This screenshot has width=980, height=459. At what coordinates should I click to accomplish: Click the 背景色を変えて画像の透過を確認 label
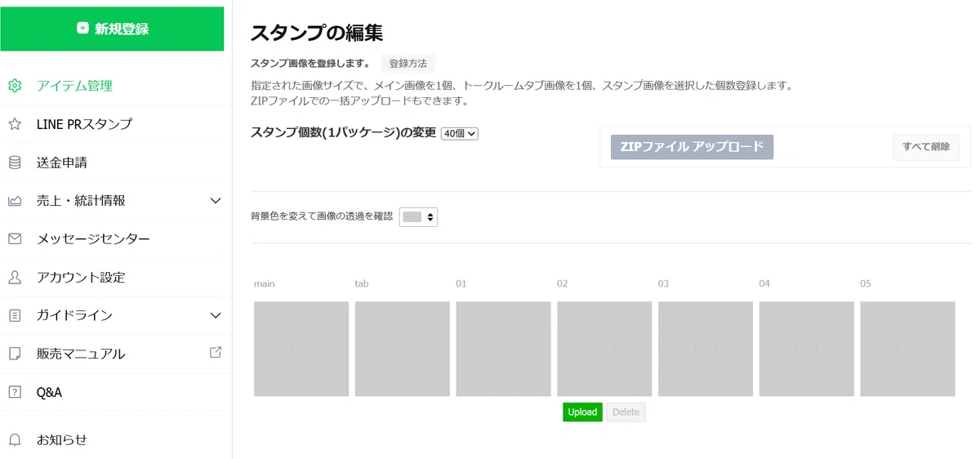(322, 216)
